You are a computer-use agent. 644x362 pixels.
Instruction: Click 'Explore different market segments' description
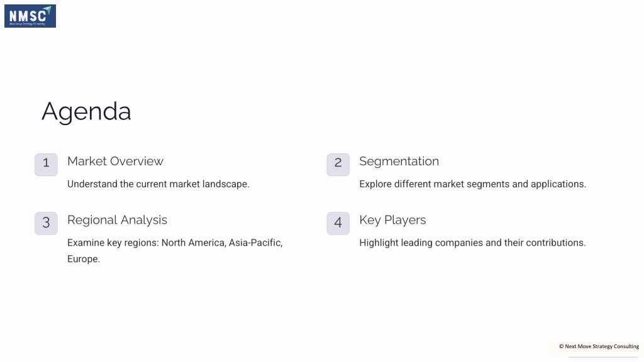click(x=472, y=184)
